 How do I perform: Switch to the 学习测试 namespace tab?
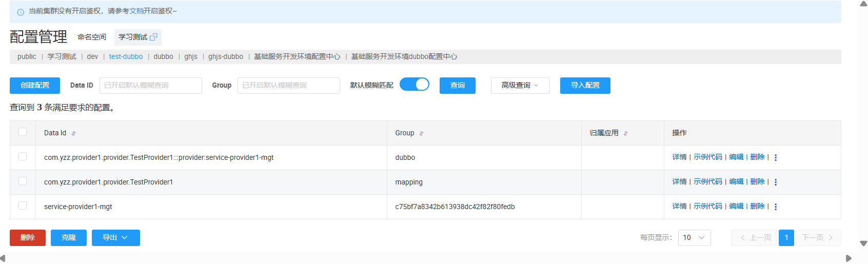coord(62,57)
